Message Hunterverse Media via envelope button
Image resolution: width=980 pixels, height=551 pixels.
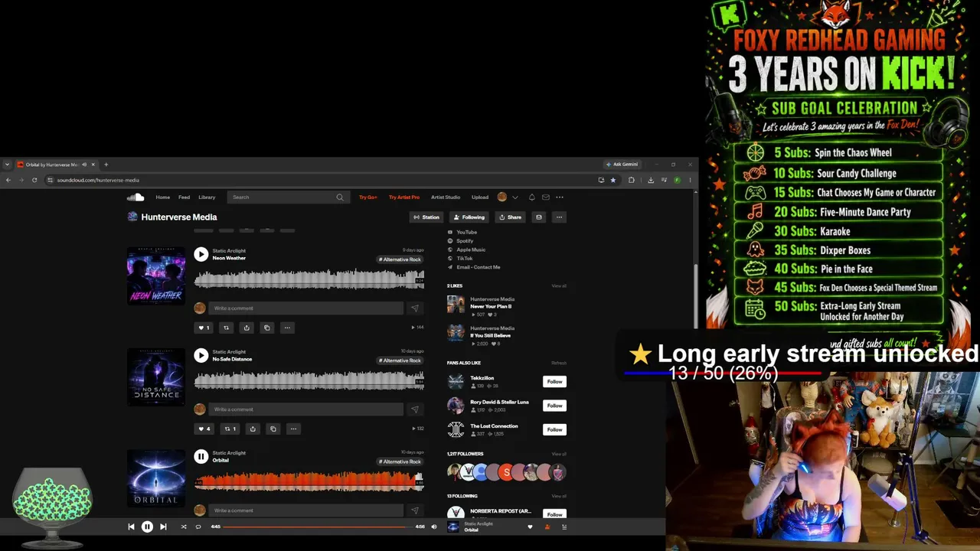pyautogui.click(x=539, y=217)
